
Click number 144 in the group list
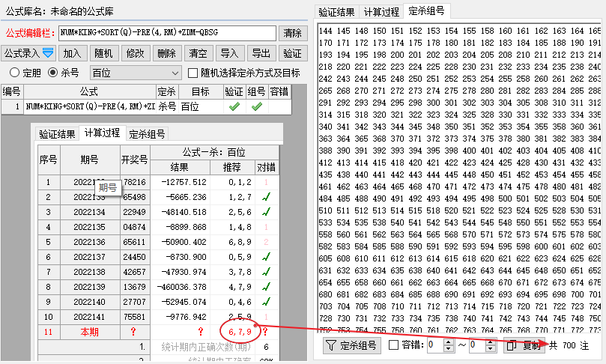(325, 31)
